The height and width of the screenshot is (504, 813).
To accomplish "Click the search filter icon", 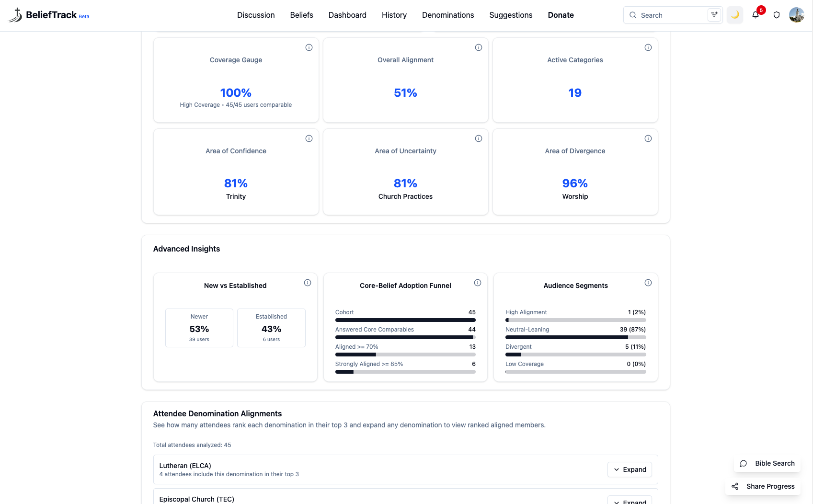I will (714, 15).
